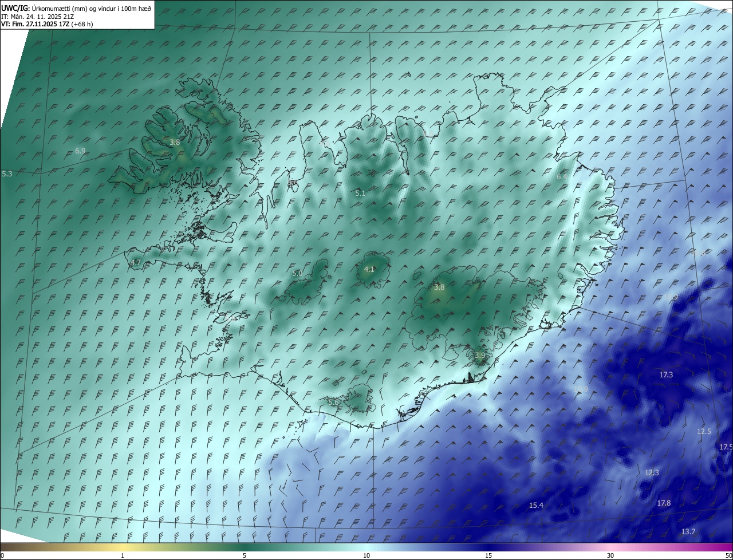
Task: Click the 12.3 value label on the map
Action: pos(652,472)
